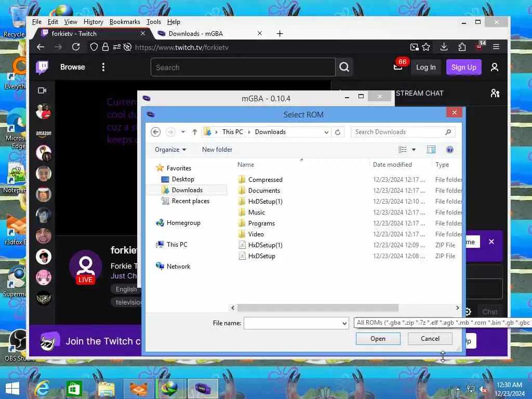Viewport: 532px width, 399px height.
Task: Click the Open button
Action: [378, 339]
